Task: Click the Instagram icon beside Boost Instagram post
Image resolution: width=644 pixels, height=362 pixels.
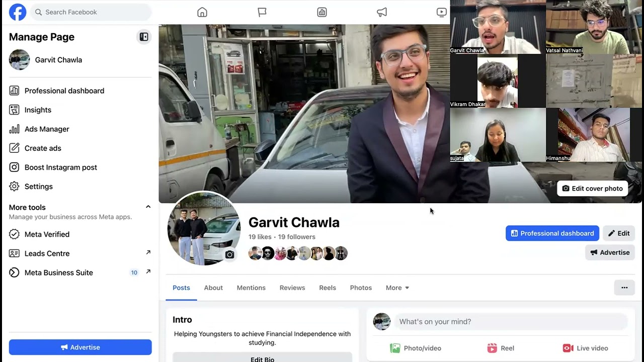Action: point(15,167)
